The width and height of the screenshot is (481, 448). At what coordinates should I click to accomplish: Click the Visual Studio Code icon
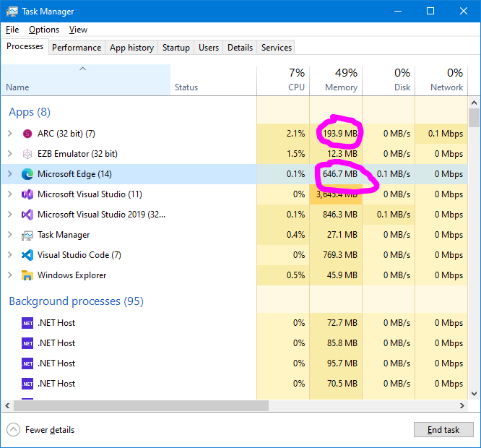[x=27, y=255]
